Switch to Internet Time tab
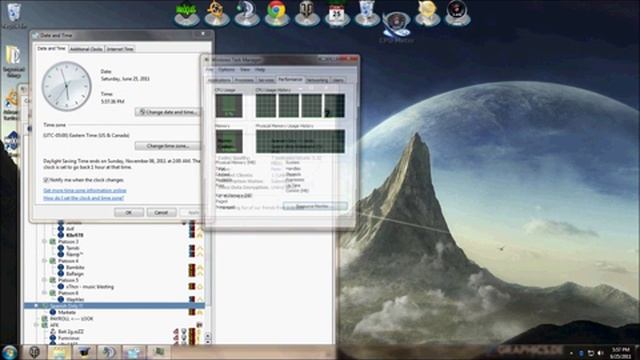 click(120, 49)
